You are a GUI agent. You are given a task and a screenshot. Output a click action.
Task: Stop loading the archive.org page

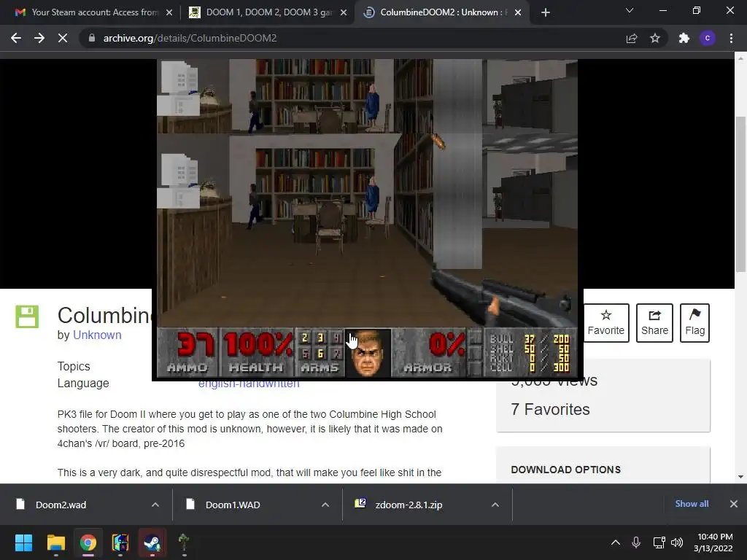63,38
